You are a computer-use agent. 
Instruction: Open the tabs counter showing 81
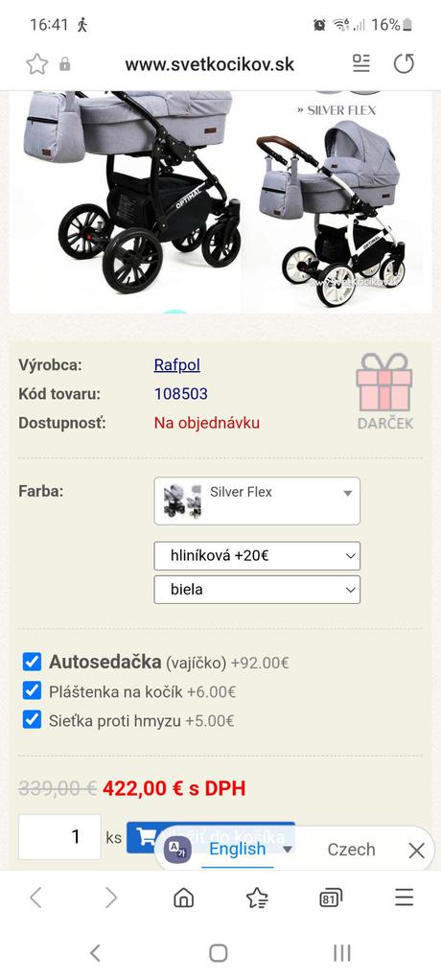(331, 898)
